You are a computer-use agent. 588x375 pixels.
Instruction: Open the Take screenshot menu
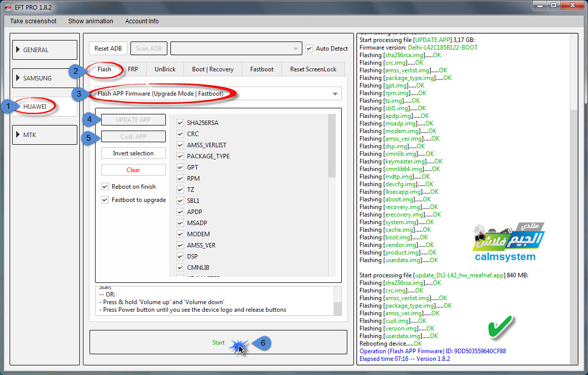[33, 21]
